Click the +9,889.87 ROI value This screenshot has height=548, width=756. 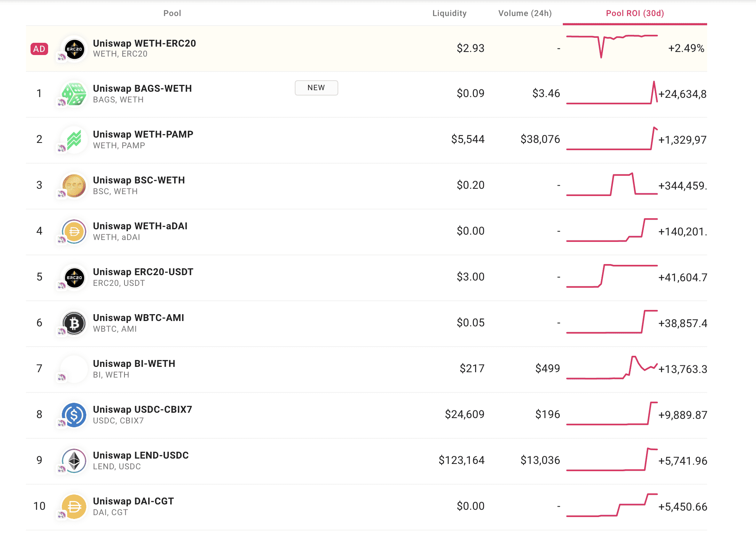(683, 415)
